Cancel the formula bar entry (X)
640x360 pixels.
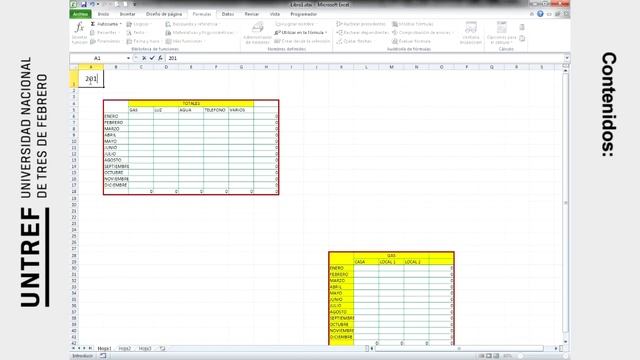[144, 58]
